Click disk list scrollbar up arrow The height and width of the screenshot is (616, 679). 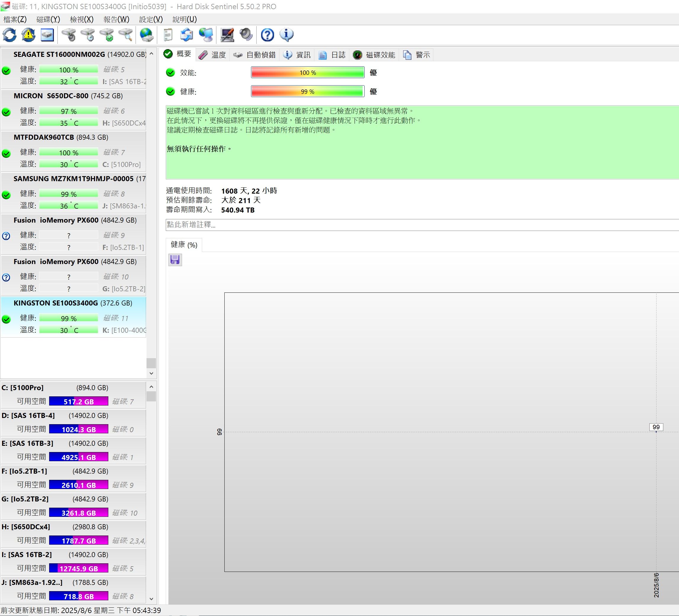[151, 54]
